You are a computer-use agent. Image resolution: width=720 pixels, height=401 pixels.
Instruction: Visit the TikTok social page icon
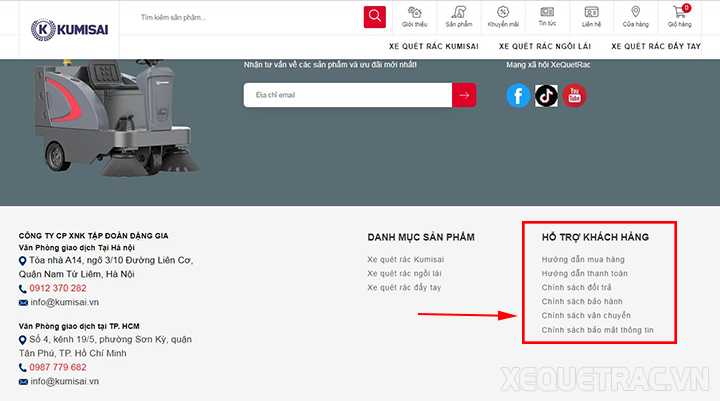(546, 95)
